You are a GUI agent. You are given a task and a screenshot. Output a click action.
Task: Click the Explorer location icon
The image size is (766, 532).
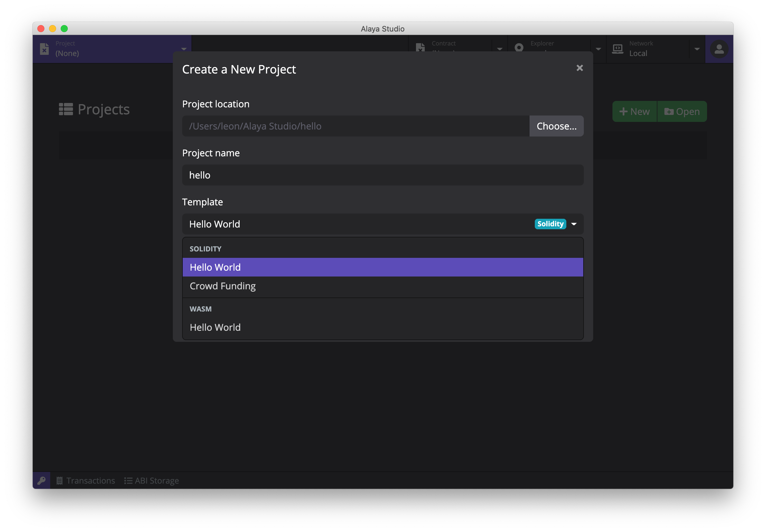point(519,47)
